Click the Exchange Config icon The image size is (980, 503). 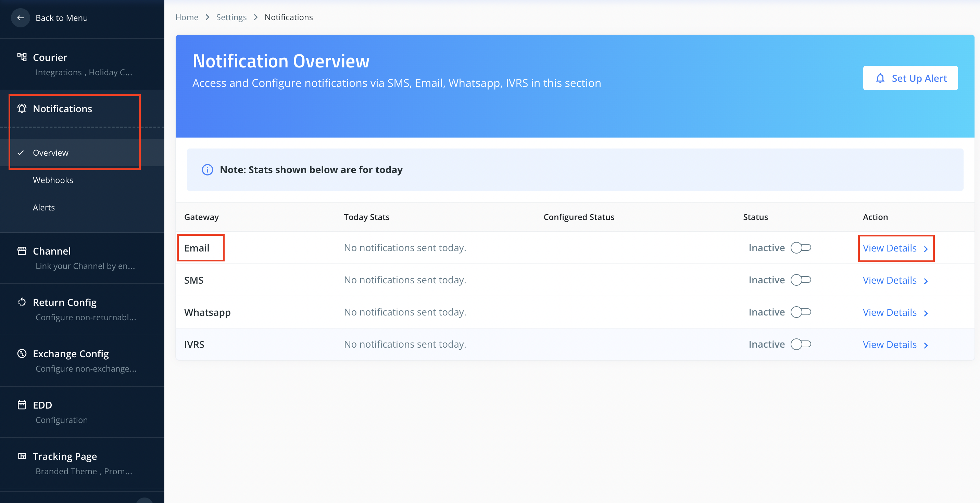pyautogui.click(x=22, y=353)
